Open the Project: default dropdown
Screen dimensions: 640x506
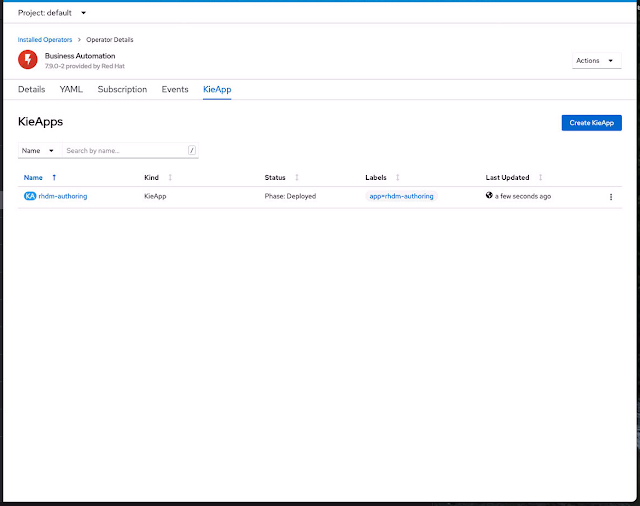[52, 13]
